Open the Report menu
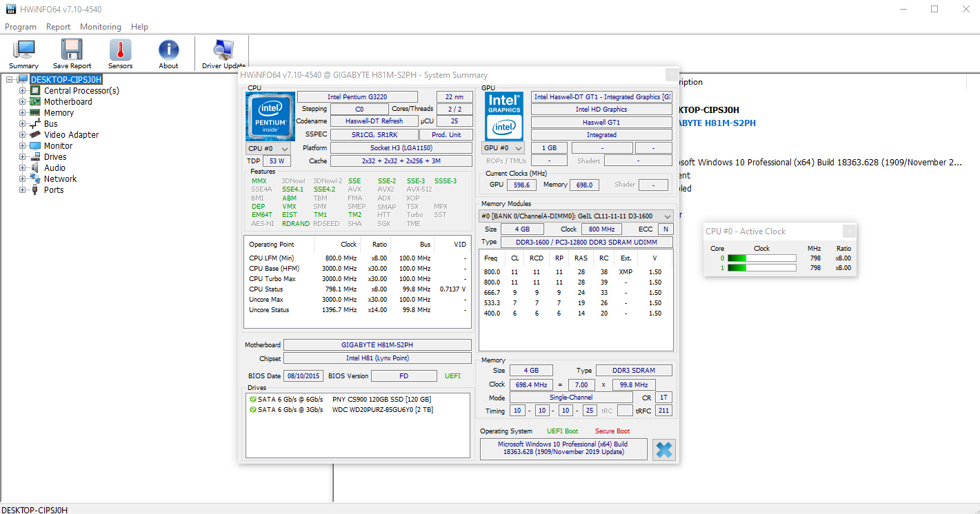980x514 pixels. click(59, 27)
